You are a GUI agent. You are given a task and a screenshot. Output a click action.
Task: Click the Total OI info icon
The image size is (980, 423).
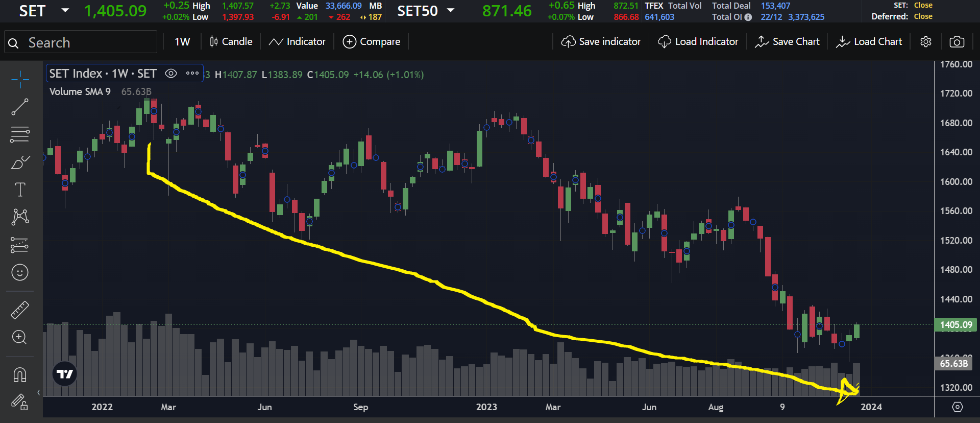(748, 17)
